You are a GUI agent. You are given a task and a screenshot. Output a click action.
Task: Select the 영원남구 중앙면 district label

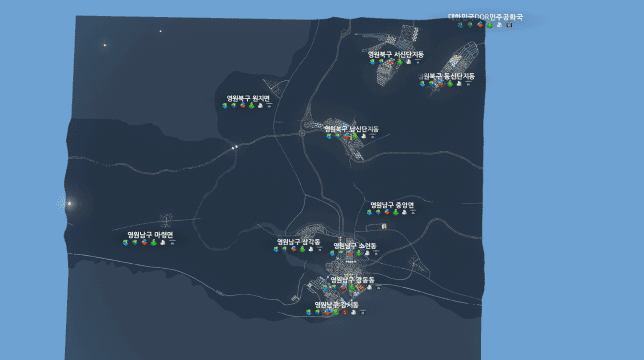(392, 205)
